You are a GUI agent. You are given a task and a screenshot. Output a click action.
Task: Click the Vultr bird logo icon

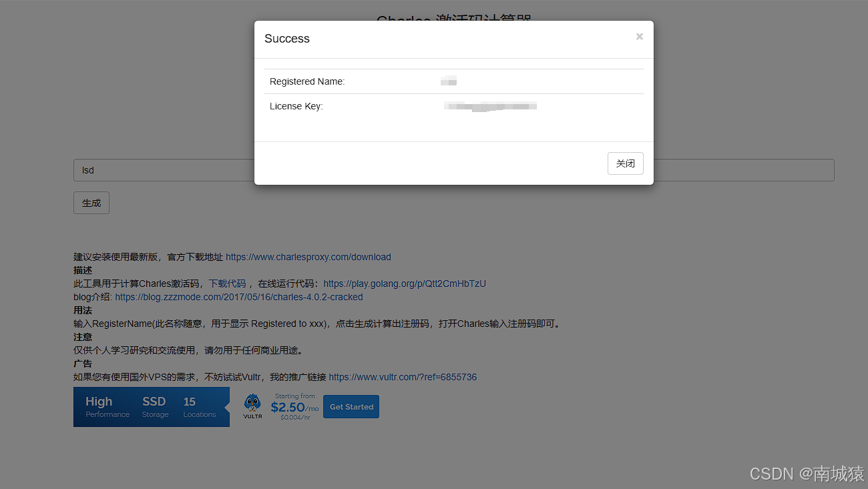point(252,406)
